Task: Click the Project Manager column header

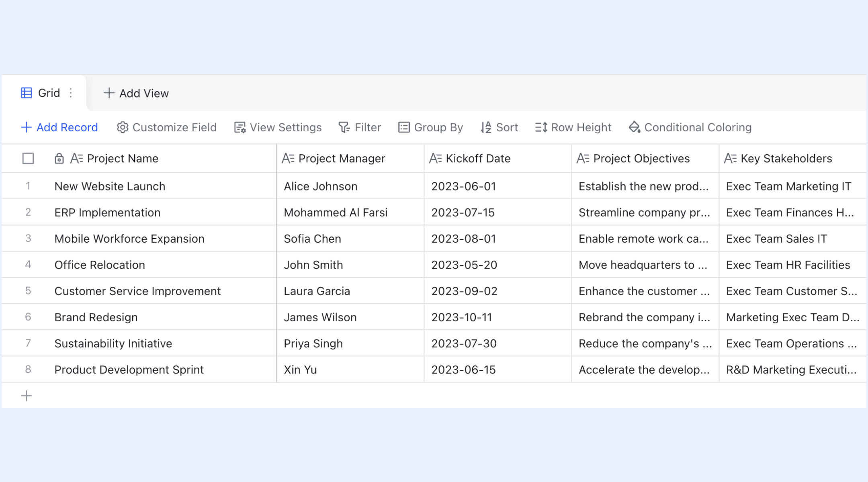Action: [350, 158]
